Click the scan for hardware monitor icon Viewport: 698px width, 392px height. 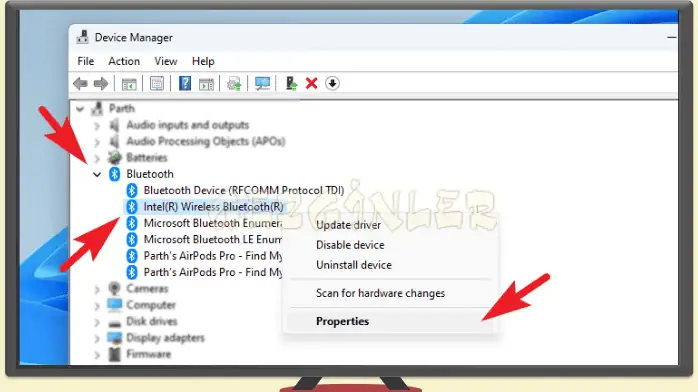point(262,83)
